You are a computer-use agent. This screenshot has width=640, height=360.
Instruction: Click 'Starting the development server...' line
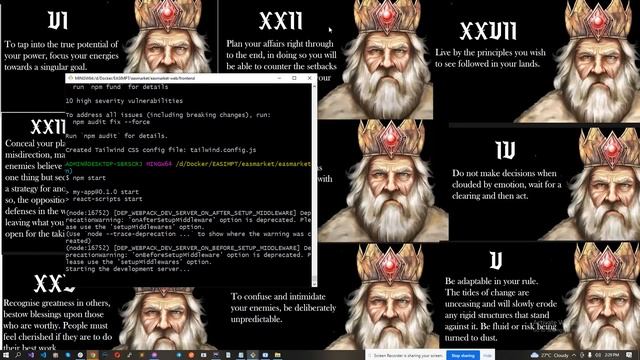(x=127, y=269)
